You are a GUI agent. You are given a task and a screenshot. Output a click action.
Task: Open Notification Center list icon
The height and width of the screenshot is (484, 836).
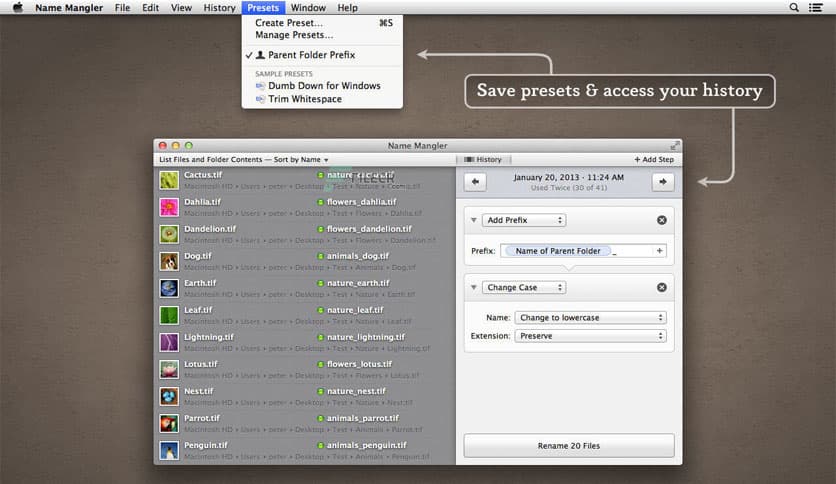click(815, 7)
